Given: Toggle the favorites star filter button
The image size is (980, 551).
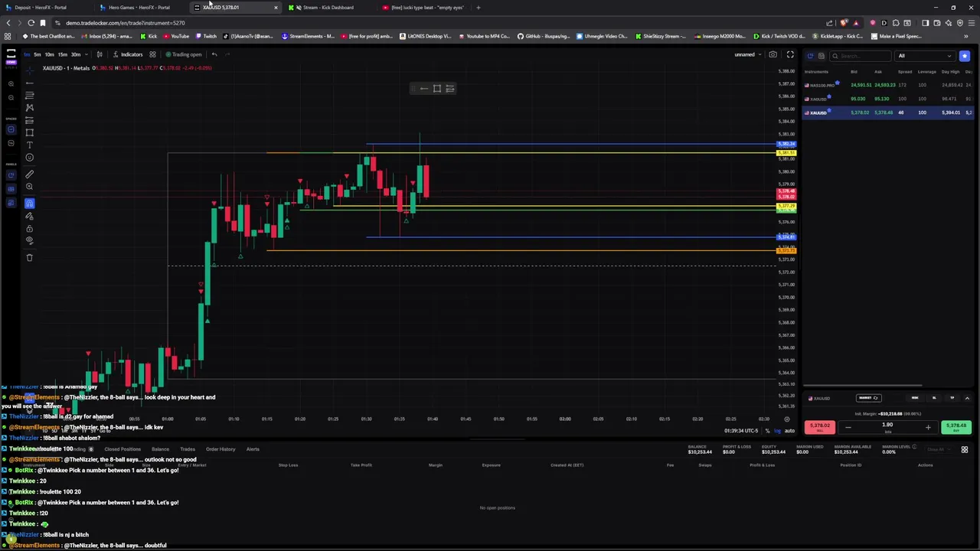Looking at the screenshot, I should pyautogui.click(x=964, y=56).
